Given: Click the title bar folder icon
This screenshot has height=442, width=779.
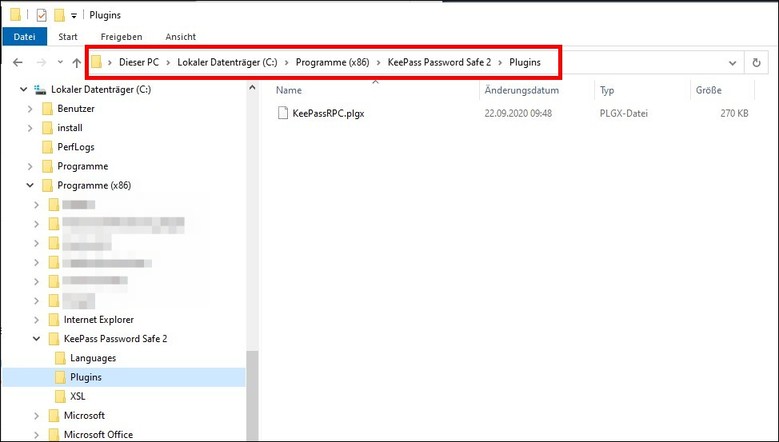Looking at the screenshot, I should [x=15, y=15].
